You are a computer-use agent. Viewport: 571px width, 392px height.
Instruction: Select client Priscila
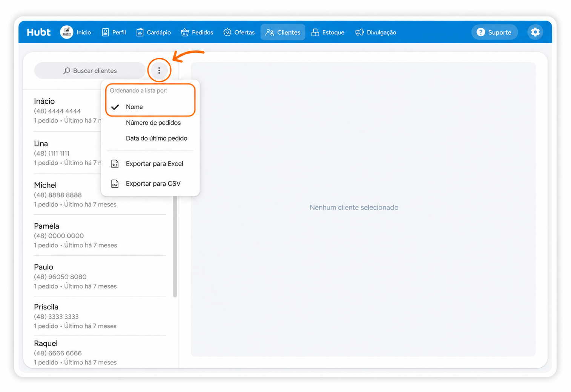pyautogui.click(x=100, y=316)
